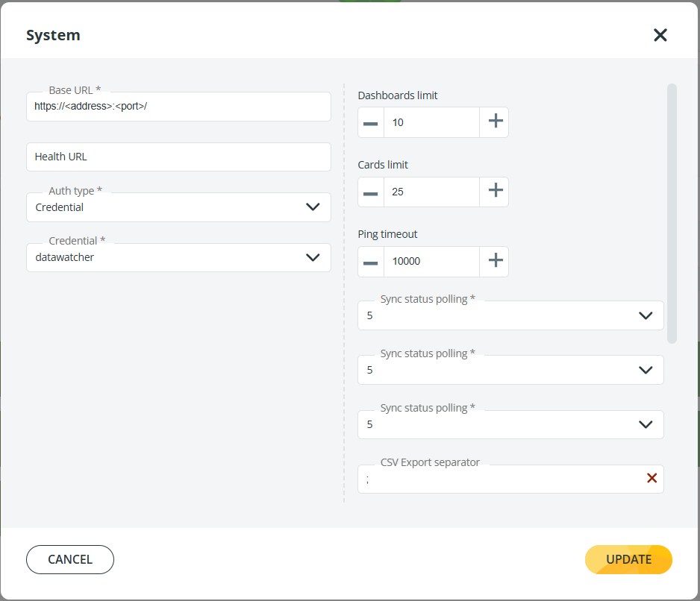Raise Ping timeout using the plus icon

495,261
